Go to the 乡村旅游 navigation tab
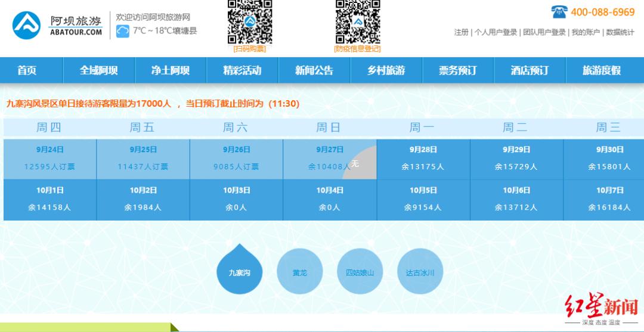This screenshot has width=644, height=332. point(386,70)
